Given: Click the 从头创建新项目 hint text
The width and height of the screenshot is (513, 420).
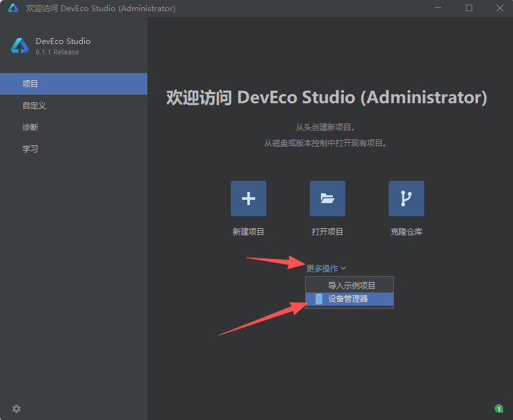Looking at the screenshot, I should tap(326, 127).
